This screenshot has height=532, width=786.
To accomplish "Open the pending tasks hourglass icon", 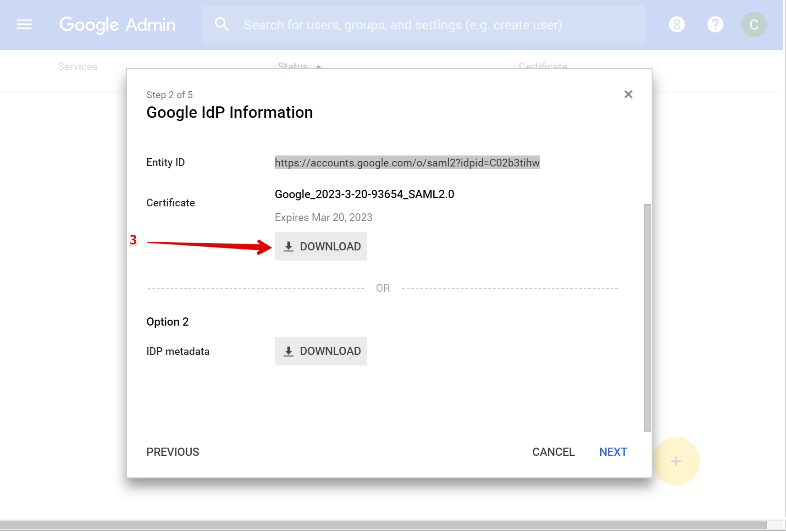I will tap(676, 24).
